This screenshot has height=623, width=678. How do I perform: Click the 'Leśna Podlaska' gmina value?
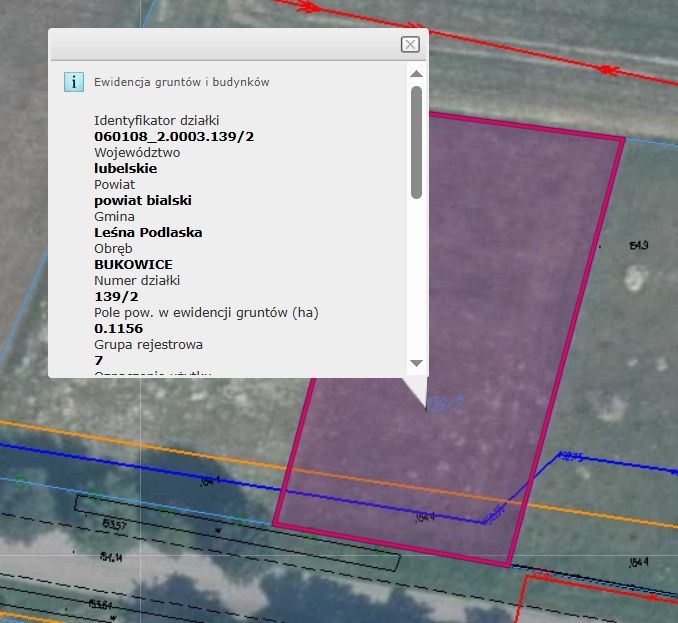[148, 232]
